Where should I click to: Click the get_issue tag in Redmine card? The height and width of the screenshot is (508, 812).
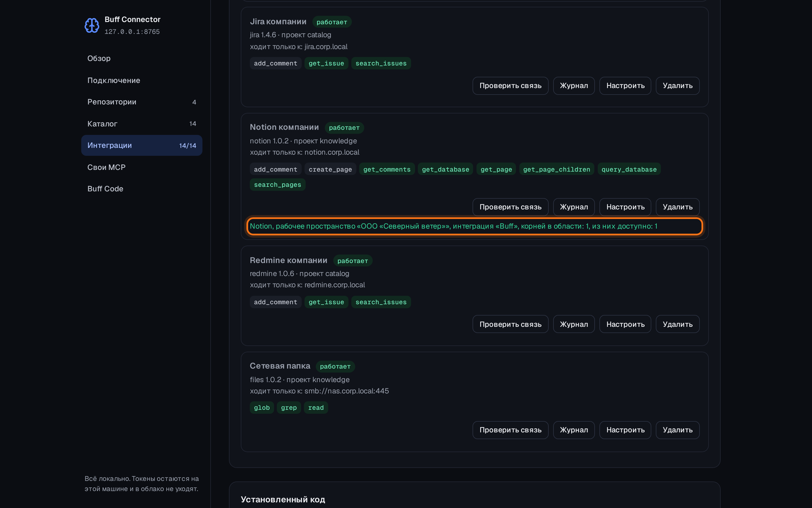pos(326,302)
